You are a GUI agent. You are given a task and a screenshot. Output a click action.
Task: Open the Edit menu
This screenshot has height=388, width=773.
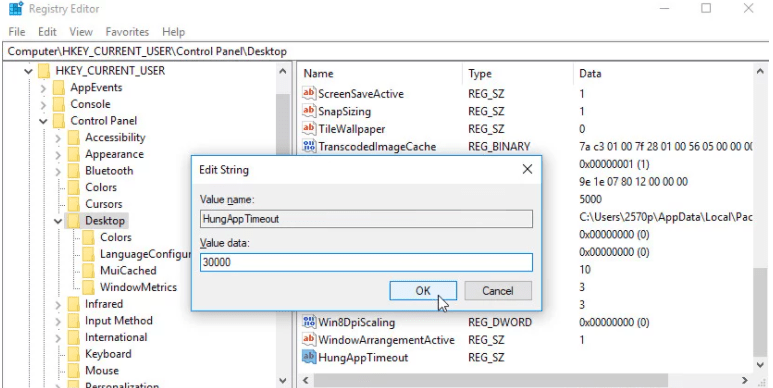click(47, 32)
